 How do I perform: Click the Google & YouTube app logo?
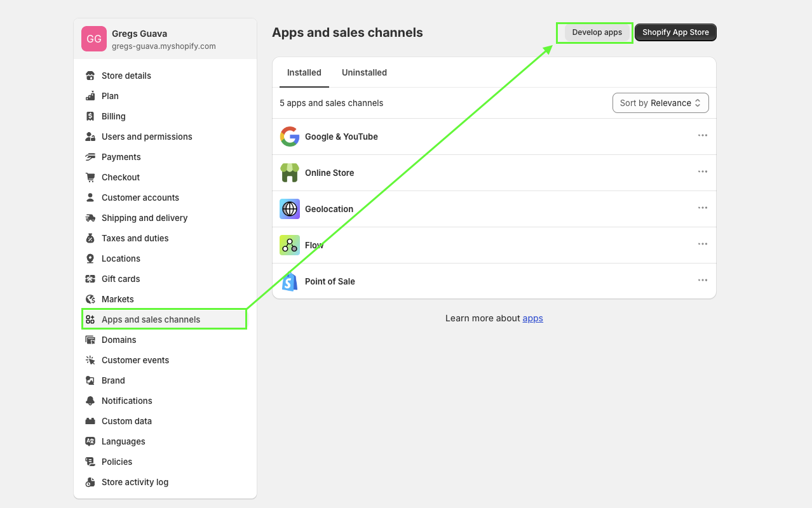point(290,137)
